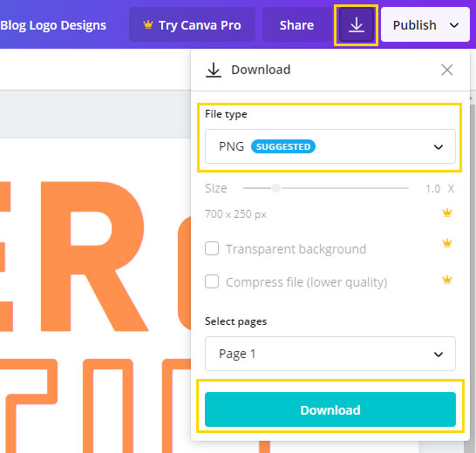Image resolution: width=476 pixels, height=453 pixels.
Task: Click the crown icon next to Transparent background
Action: (x=447, y=243)
